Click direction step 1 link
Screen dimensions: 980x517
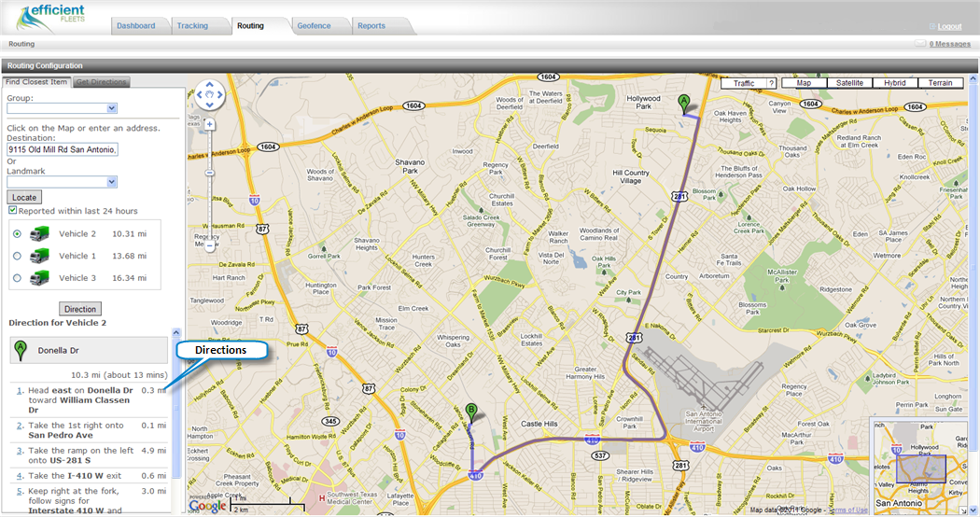point(20,391)
